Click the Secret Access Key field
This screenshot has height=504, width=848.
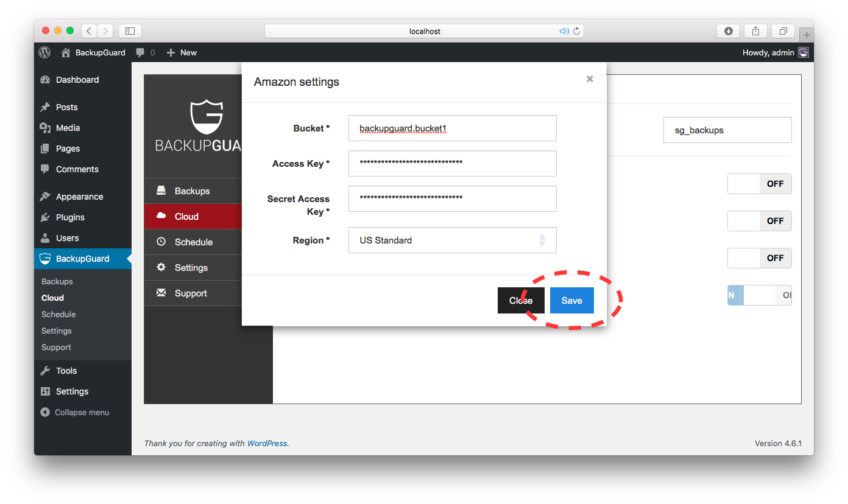(x=453, y=198)
